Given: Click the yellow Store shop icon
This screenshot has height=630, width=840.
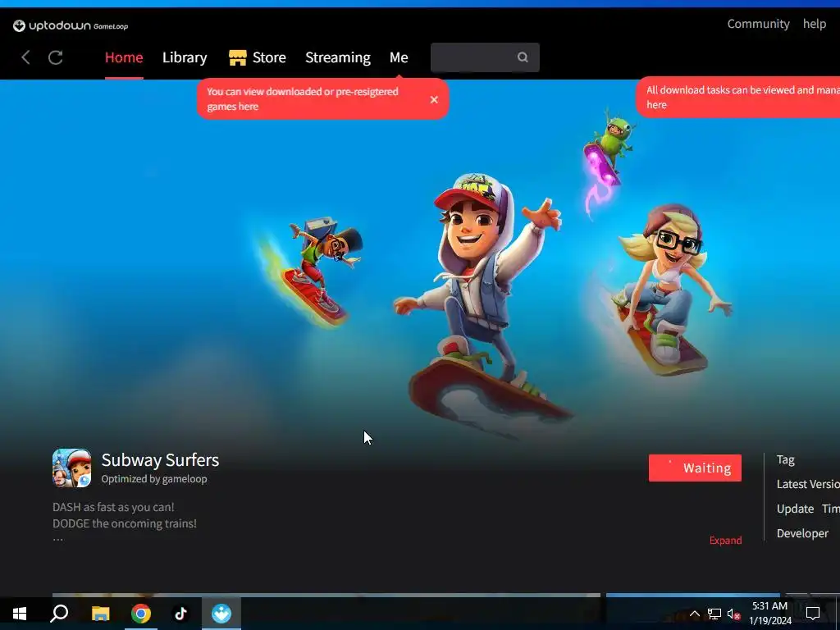Looking at the screenshot, I should pyautogui.click(x=237, y=57).
